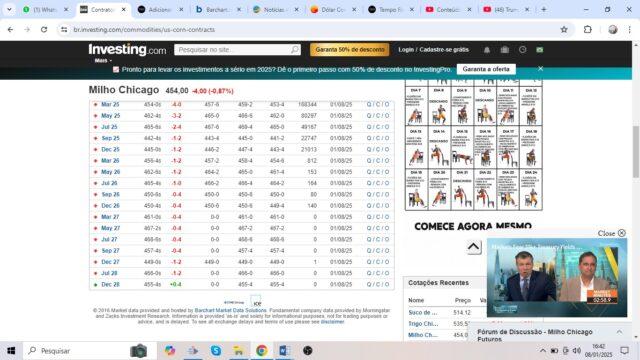Open the browser extensions puzzle icon
The height and width of the screenshot is (360, 640).
click(x=588, y=29)
